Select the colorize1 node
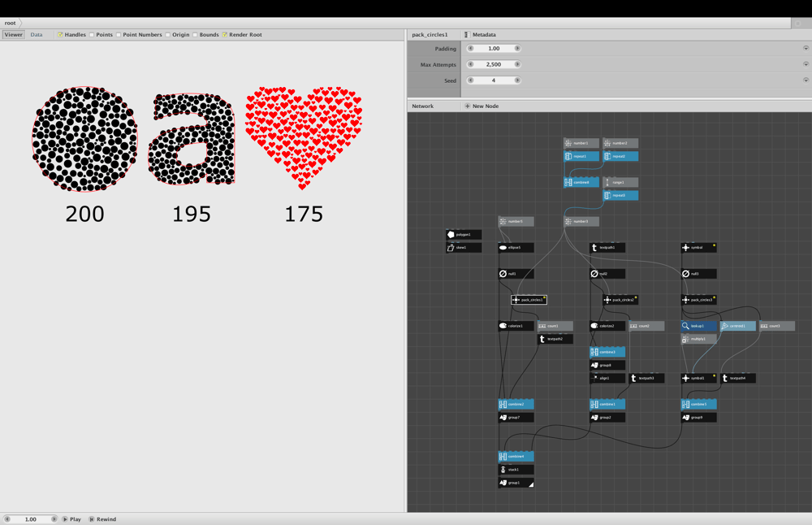The image size is (812, 525). pyautogui.click(x=516, y=326)
